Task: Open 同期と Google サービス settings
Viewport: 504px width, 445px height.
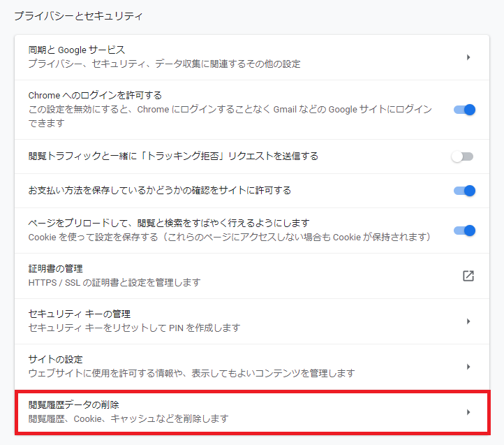Action: [252, 57]
